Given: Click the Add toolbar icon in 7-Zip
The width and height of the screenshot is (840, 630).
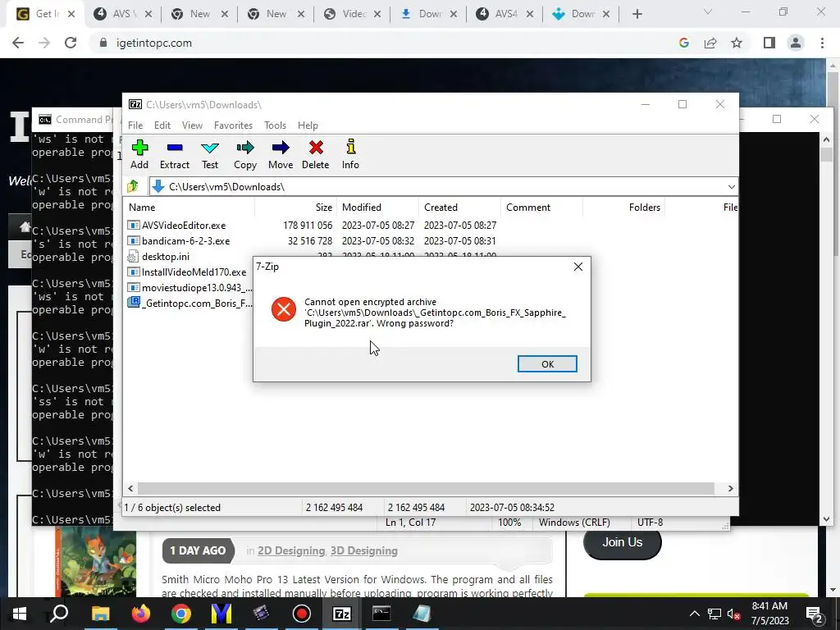Looking at the screenshot, I should pos(139,154).
